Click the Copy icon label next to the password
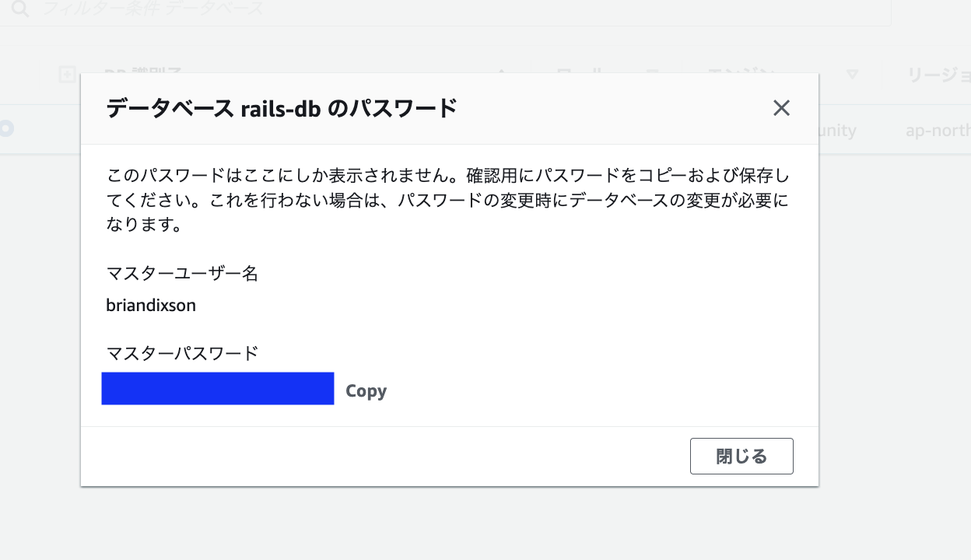 click(365, 390)
